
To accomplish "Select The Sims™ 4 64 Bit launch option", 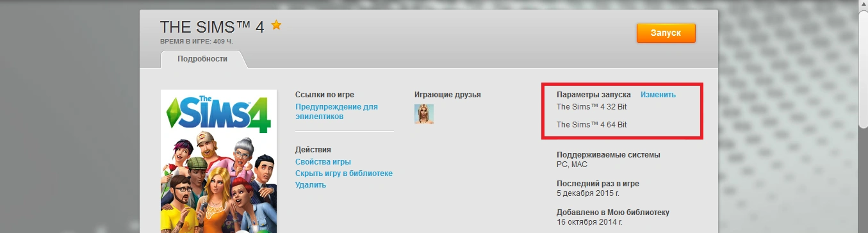I will click(592, 125).
